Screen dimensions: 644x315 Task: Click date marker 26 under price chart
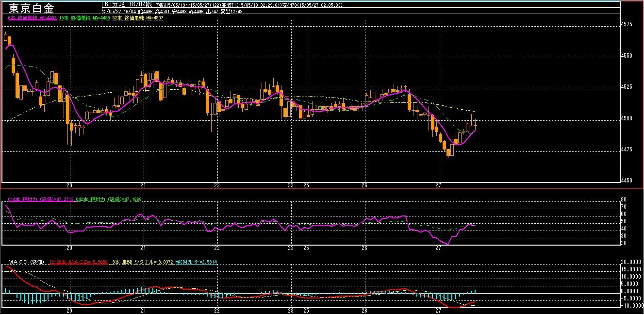[x=364, y=185]
